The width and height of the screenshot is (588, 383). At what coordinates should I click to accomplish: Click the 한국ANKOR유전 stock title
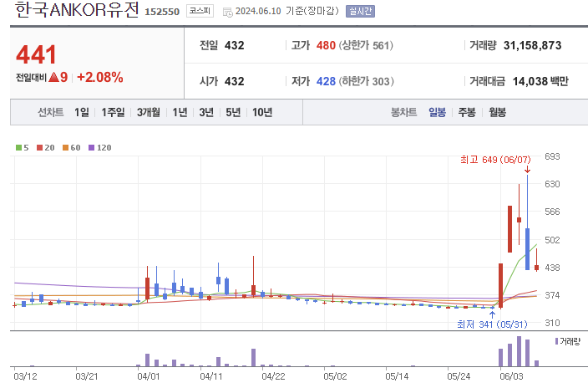pyautogui.click(x=77, y=10)
